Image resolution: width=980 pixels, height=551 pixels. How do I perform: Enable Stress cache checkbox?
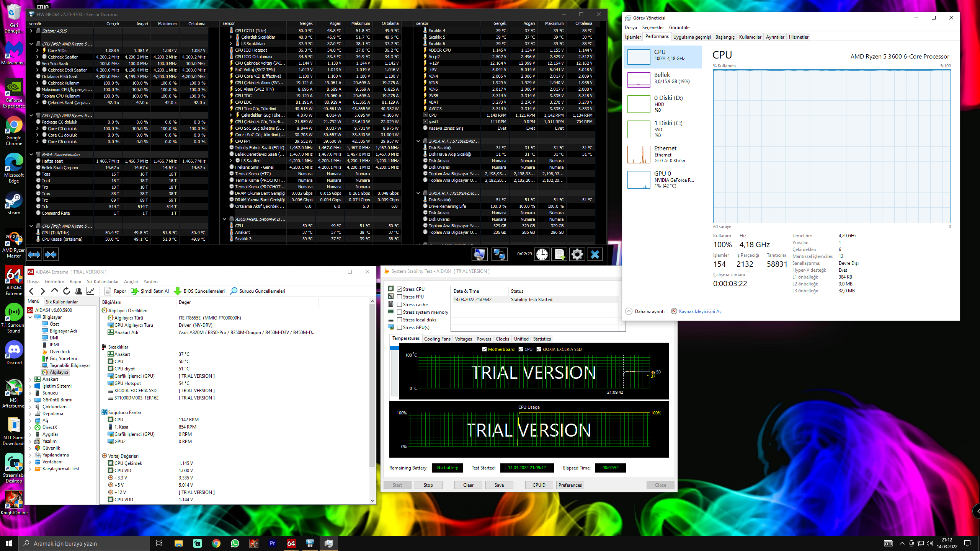[400, 305]
